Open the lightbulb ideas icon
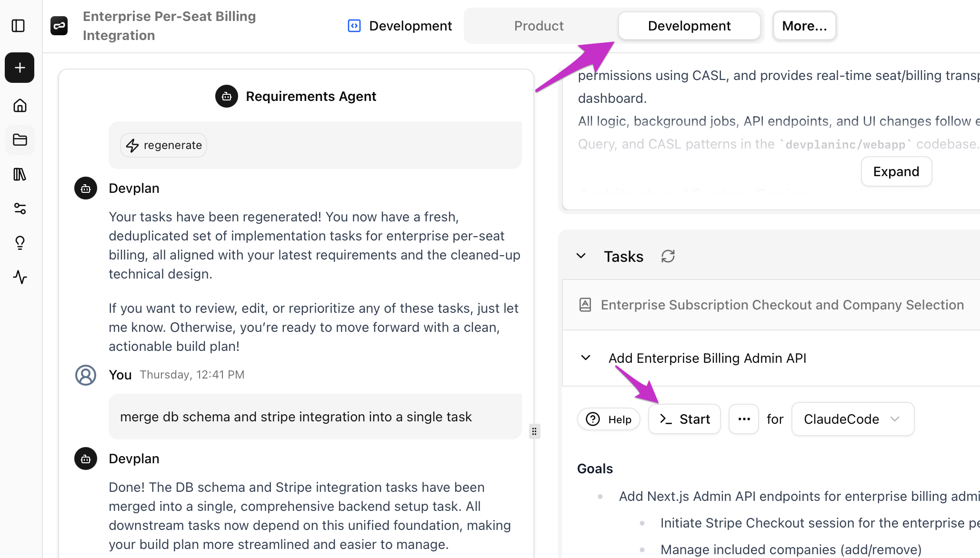The width and height of the screenshot is (980, 558). click(20, 243)
